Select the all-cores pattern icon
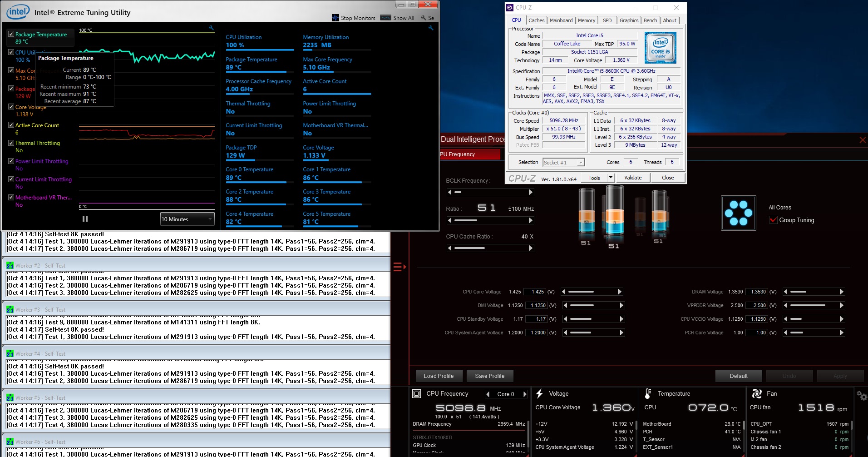This screenshot has height=457, width=868. 738,213
